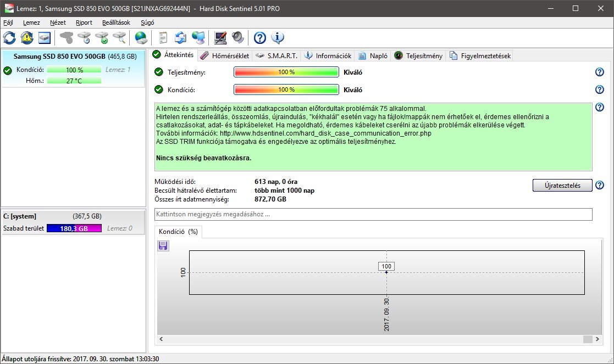This screenshot has height=364, width=614.
Task: Click the help icon beside Kondíció bar
Action: (x=600, y=89)
